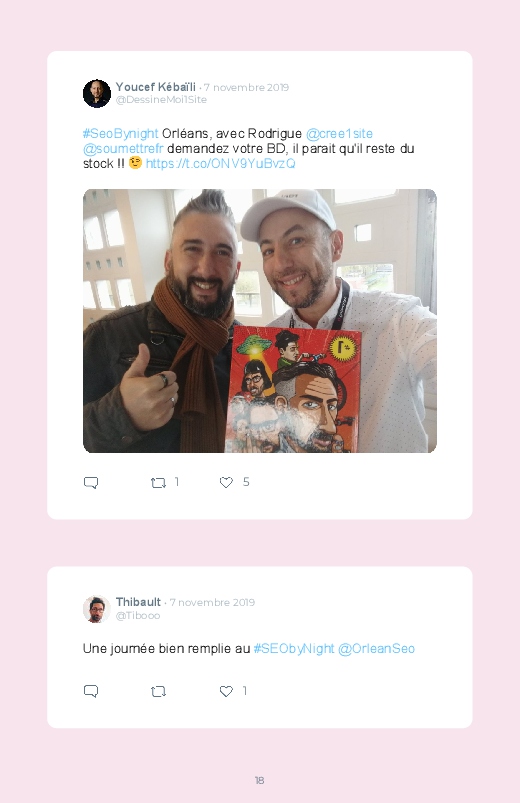Open Thibault's profile avatar
Viewport: 520px width, 803px height.
coord(97,609)
